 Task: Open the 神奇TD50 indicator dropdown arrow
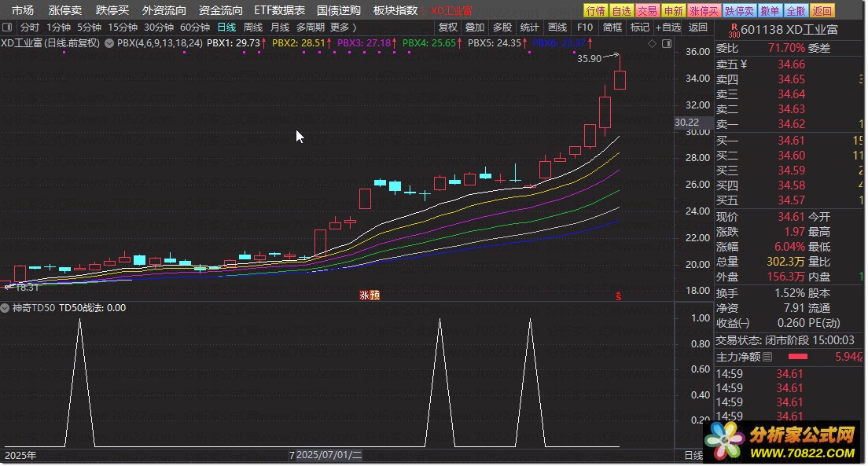(5, 308)
